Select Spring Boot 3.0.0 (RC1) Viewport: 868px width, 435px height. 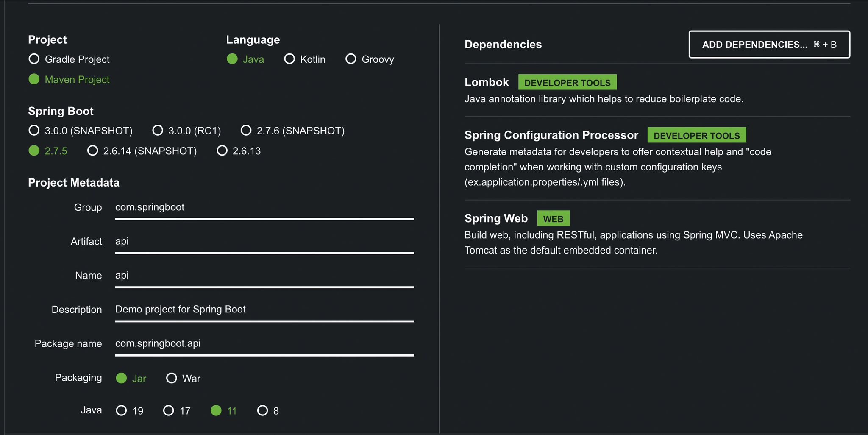point(158,131)
